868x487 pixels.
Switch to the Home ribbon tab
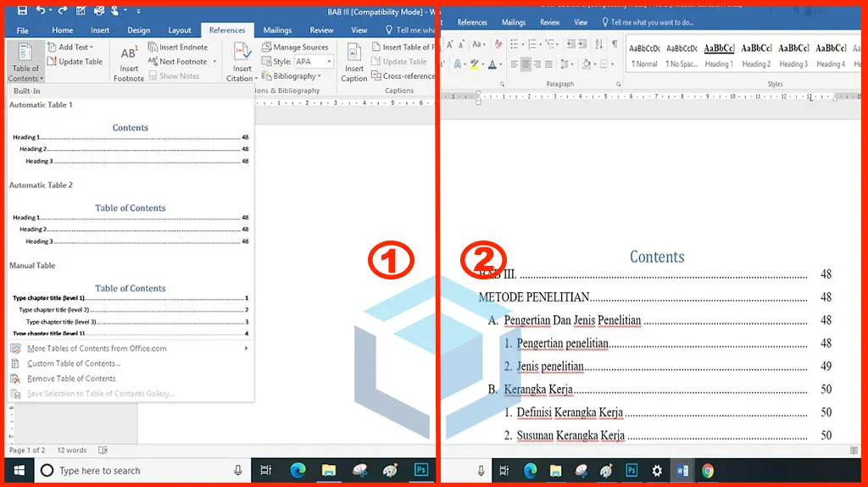point(63,30)
